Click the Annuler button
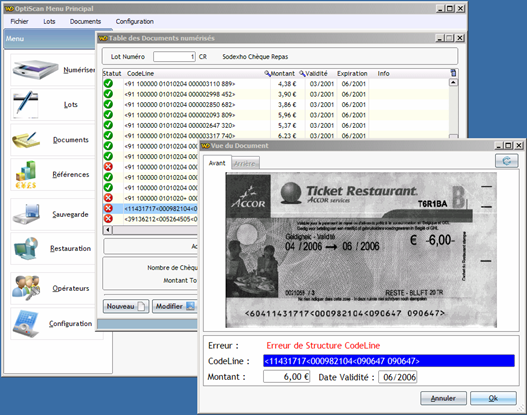Image resolution: width=527 pixels, height=415 pixels. click(443, 398)
